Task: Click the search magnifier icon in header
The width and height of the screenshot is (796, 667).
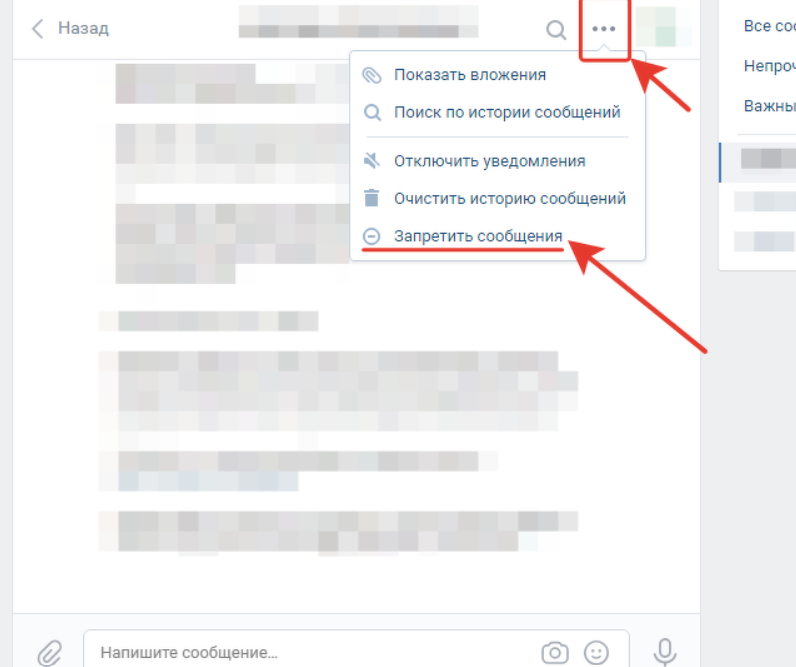Action: (556, 30)
